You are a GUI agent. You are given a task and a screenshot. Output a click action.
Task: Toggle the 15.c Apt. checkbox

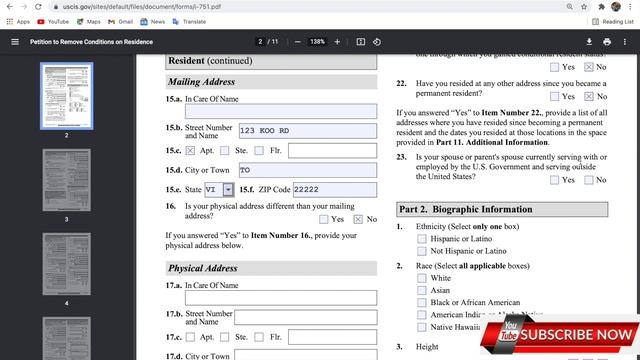pyautogui.click(x=190, y=151)
